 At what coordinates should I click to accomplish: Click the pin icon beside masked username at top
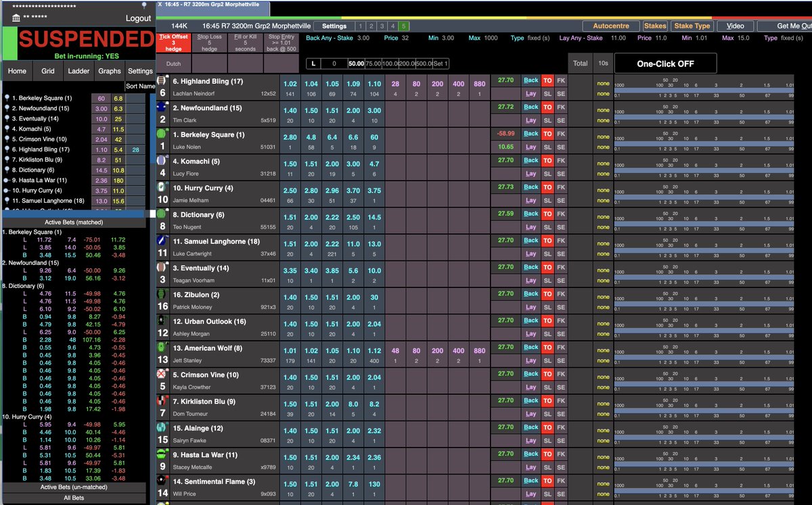(143, 6)
